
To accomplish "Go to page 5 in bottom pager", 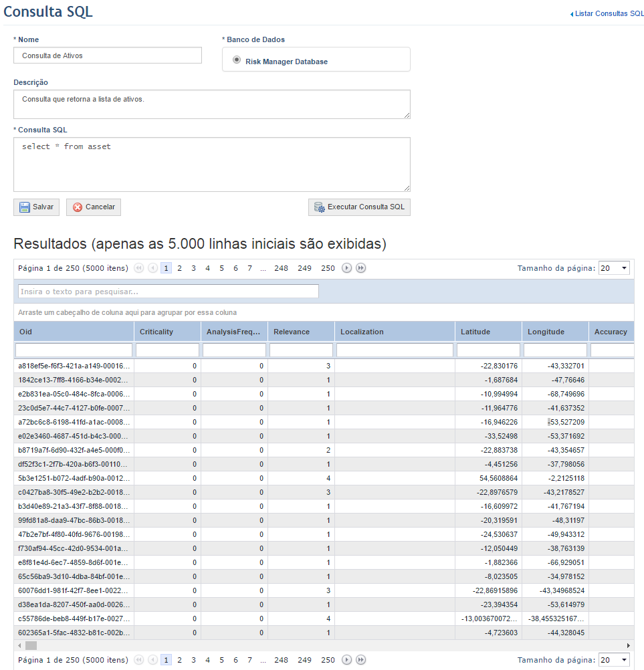I will pos(221,660).
